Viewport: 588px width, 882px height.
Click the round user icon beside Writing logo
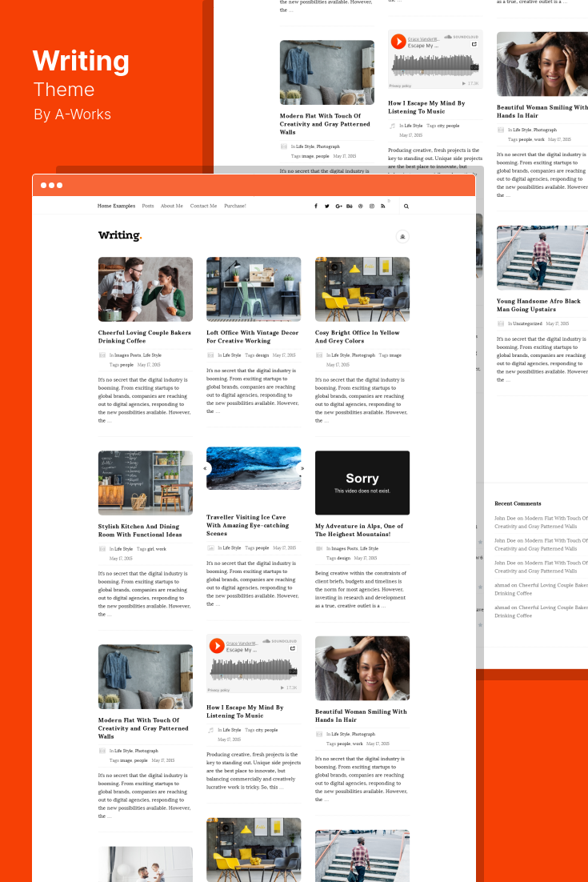pos(402,236)
